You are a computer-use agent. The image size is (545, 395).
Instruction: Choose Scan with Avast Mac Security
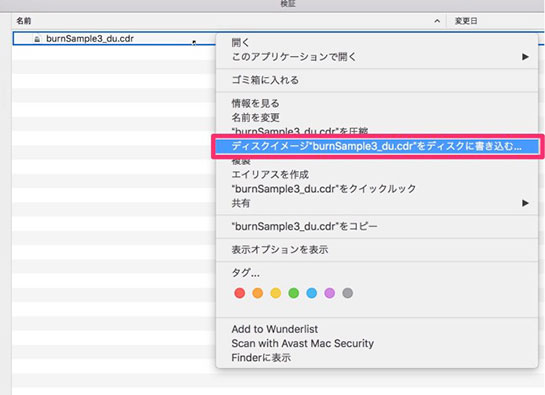click(x=377, y=343)
